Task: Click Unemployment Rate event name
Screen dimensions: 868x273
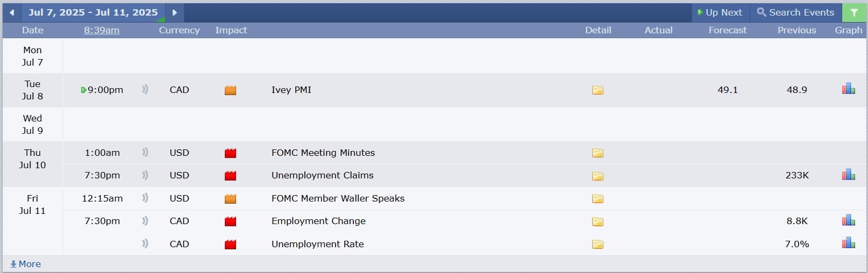Action: 318,244
